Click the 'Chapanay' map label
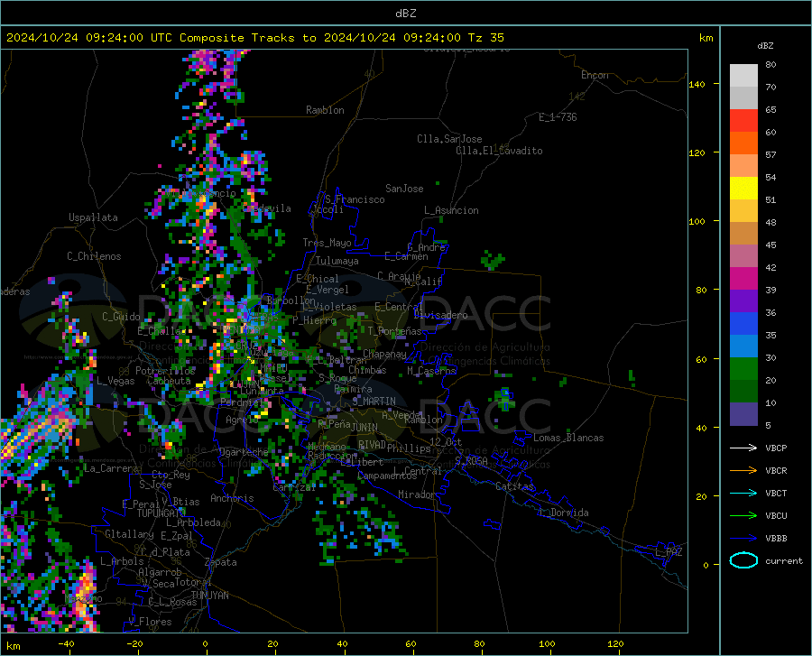Viewport: 812px width, 656px height. click(x=384, y=354)
